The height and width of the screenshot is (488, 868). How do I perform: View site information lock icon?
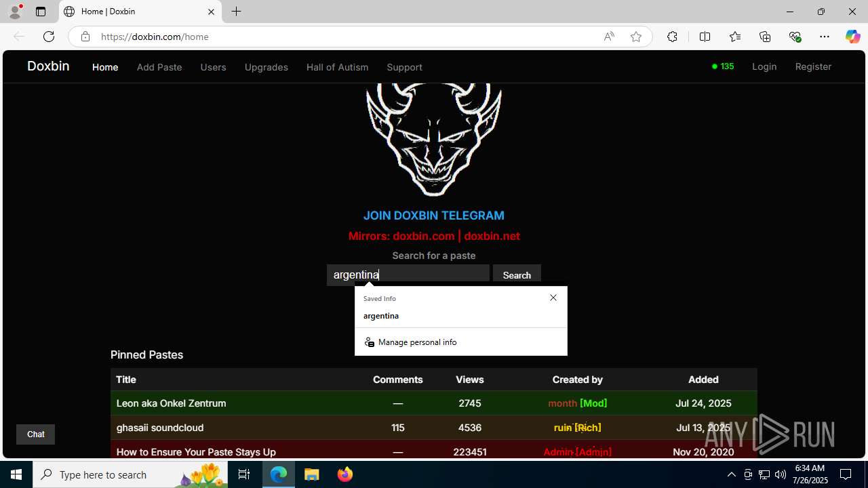point(85,37)
